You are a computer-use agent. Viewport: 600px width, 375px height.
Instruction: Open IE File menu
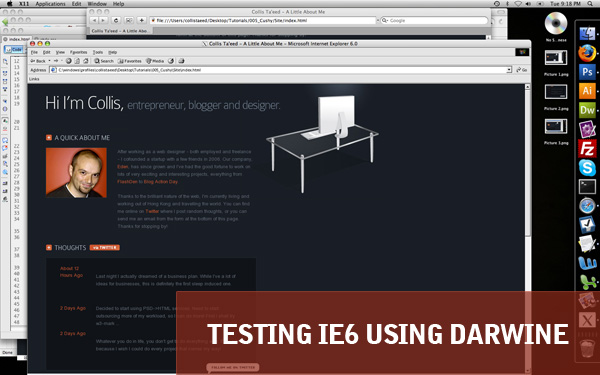pos(34,52)
